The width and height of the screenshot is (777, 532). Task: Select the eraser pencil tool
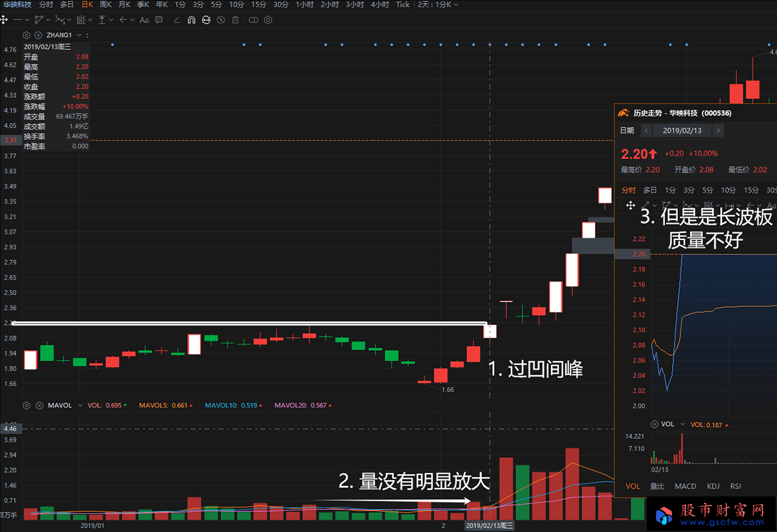point(177,20)
